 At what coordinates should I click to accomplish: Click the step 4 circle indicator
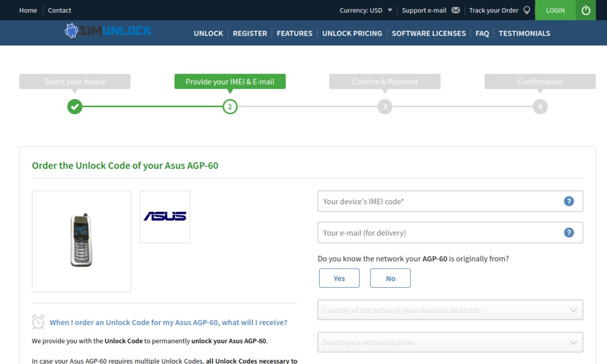pos(540,107)
